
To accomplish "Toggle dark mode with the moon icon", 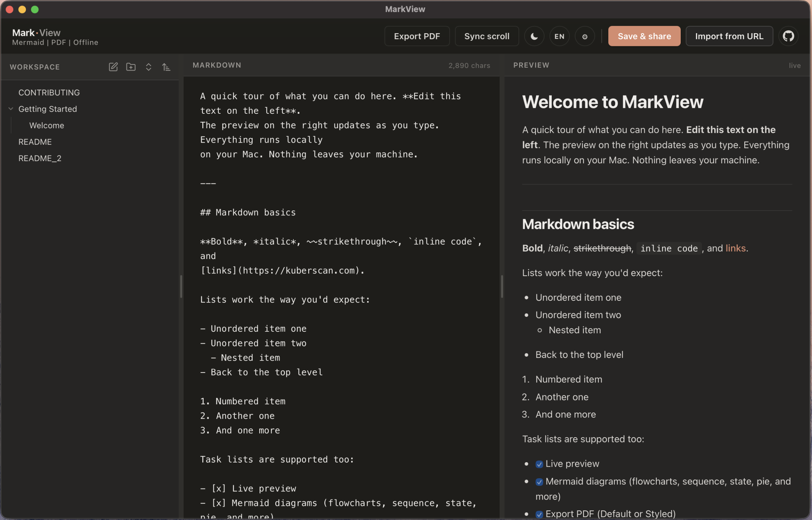I will pos(534,36).
